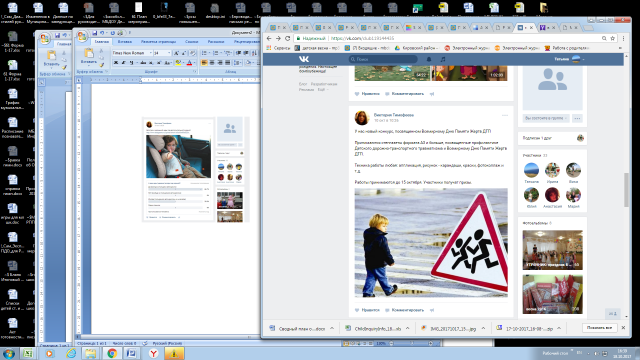Viewport: 640px width, 360px height.
Task: Switch to the Рассылки ribbon tab in Word
Action: (x=216, y=42)
